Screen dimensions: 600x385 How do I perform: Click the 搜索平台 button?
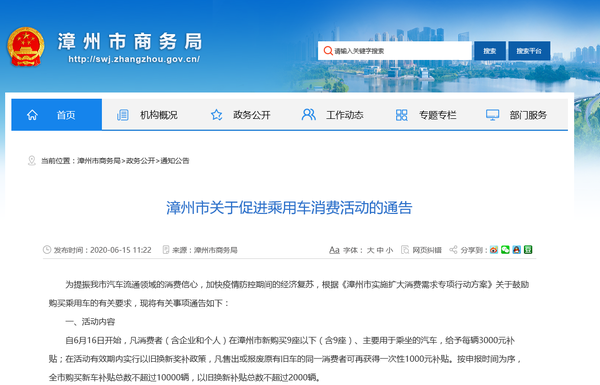[x=529, y=51]
